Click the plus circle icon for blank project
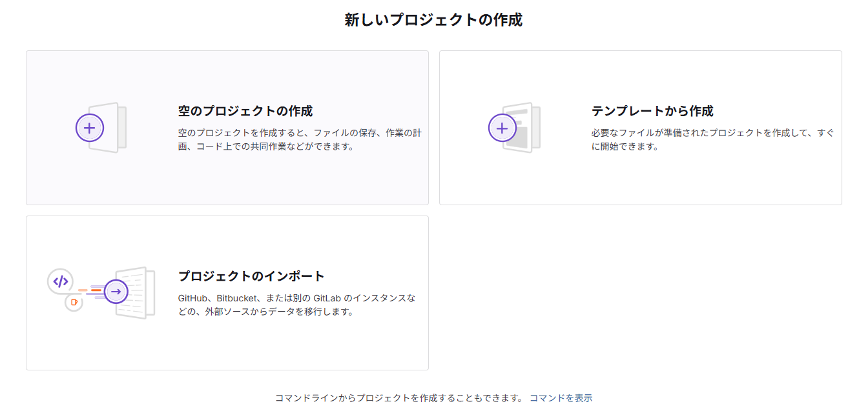868x413 pixels. (90, 128)
